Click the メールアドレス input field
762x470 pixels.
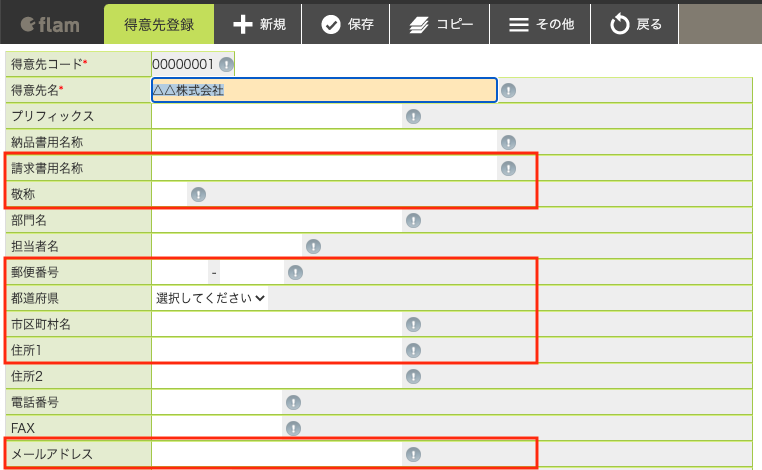point(277,454)
